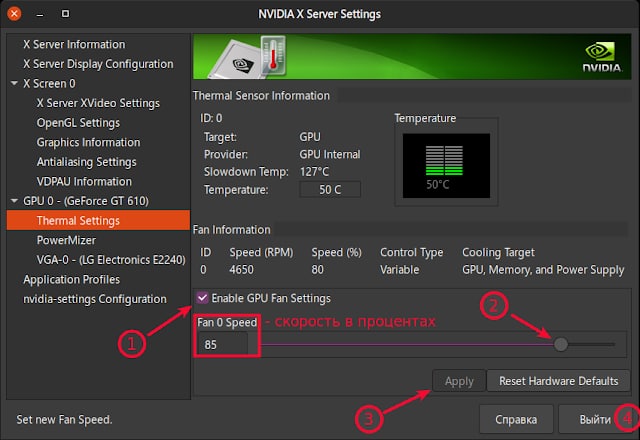Collapse the X Screen 0 tree arrow
This screenshot has width=640, height=440.
14,83
